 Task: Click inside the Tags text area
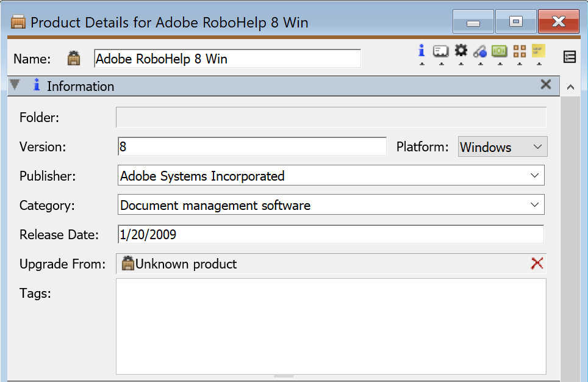[331, 326]
